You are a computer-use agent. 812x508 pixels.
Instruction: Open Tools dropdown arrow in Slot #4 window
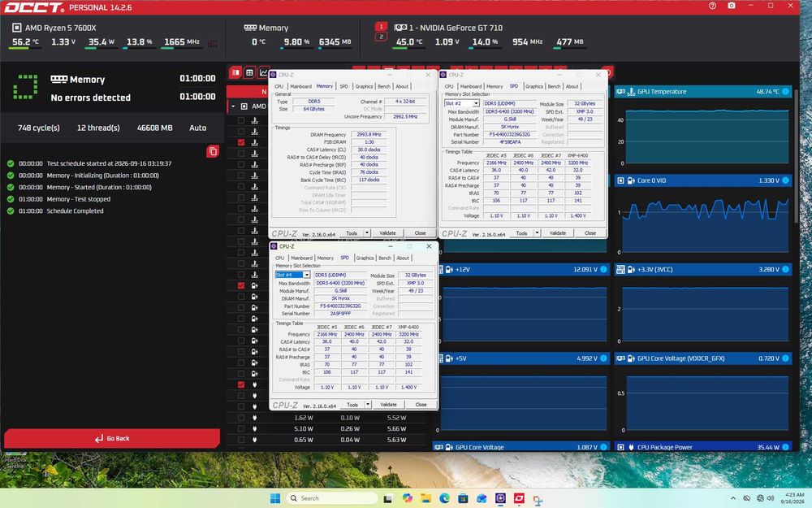(x=368, y=404)
